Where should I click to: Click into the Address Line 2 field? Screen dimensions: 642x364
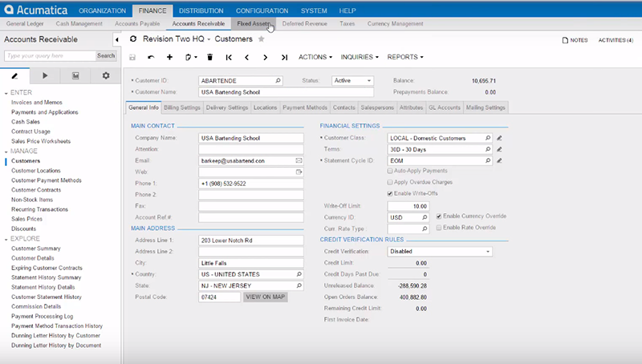coord(250,252)
